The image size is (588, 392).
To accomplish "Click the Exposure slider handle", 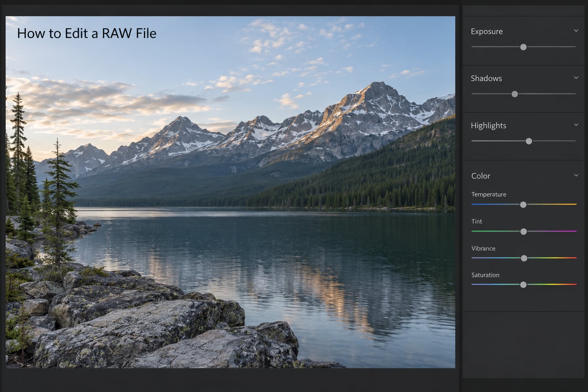I will click(523, 47).
